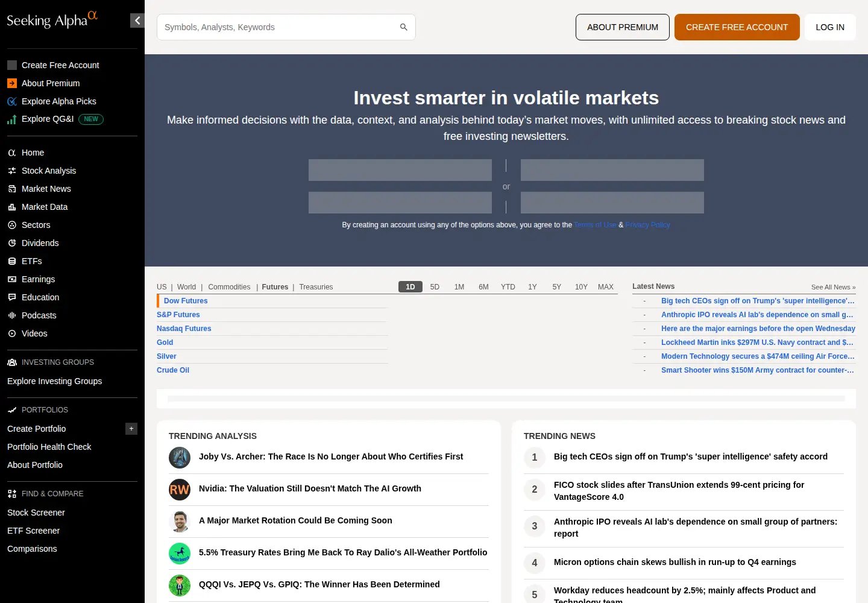The width and height of the screenshot is (868, 603).
Task: Click the Sectors sidebar icon
Action: (12, 225)
